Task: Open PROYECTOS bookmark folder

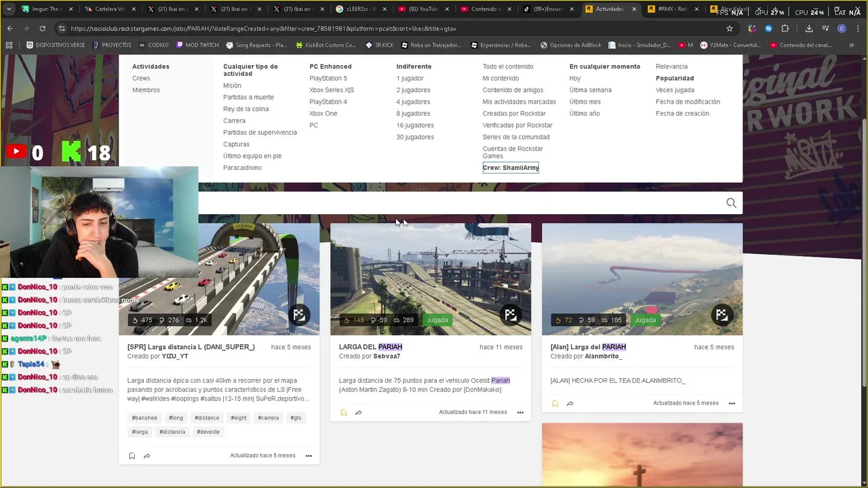Action: coord(112,45)
